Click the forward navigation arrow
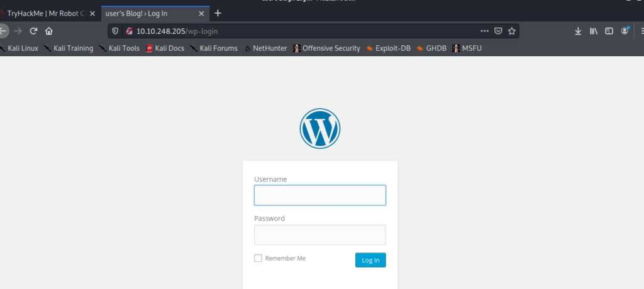Screen dimensions: 644x289 coord(18,31)
